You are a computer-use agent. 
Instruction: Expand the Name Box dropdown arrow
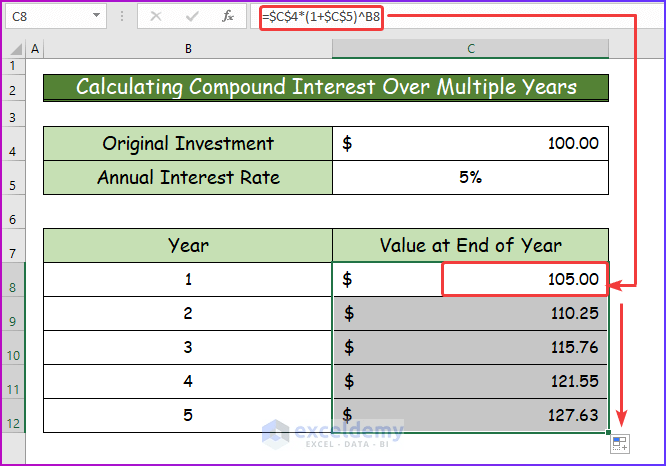(x=96, y=16)
